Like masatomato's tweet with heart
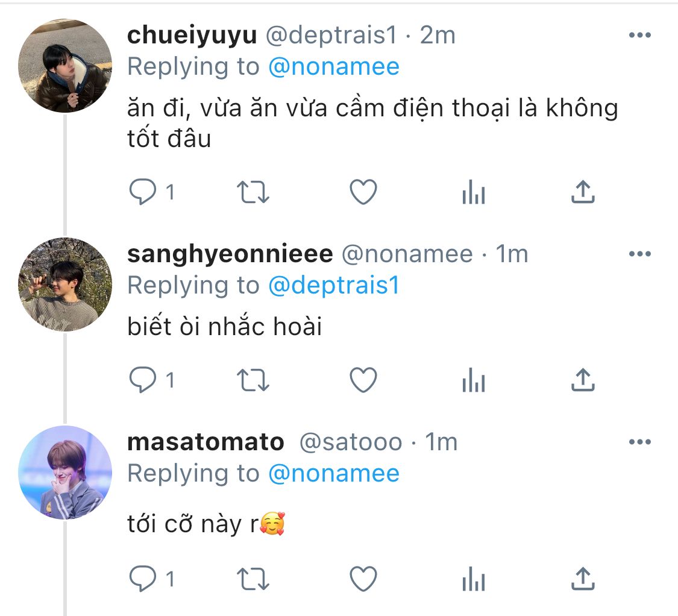This screenshot has width=678, height=616. tap(363, 579)
